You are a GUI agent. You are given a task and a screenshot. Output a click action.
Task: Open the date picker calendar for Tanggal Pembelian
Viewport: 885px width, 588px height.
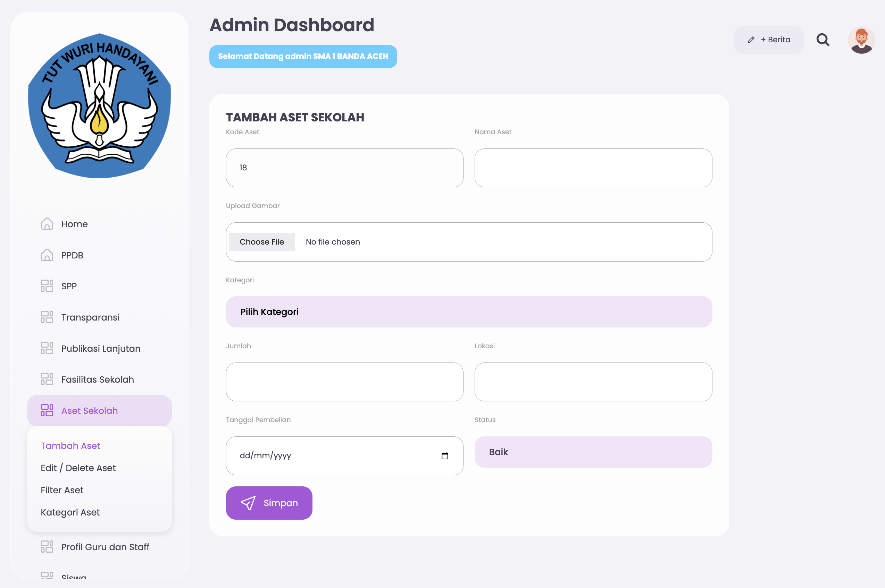[445, 456]
